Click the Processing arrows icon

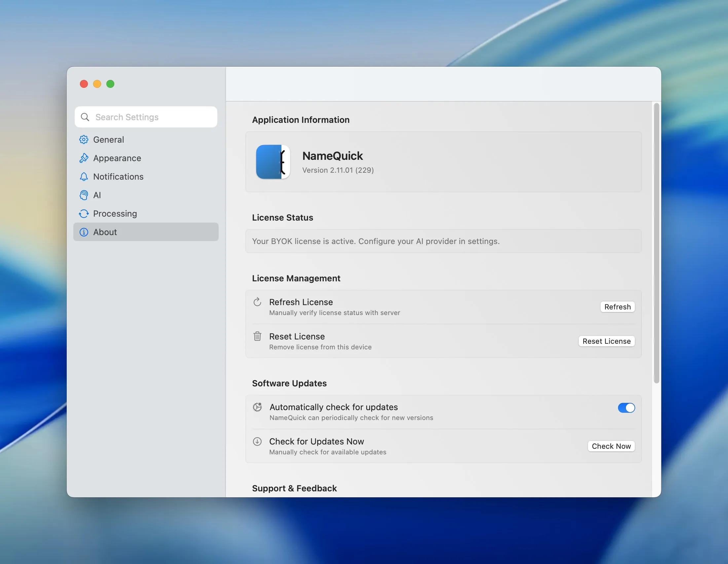[x=84, y=214]
